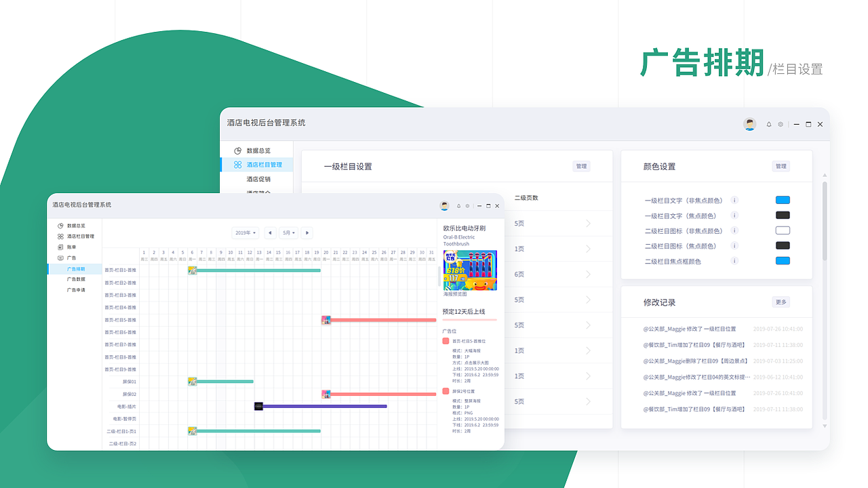The width and height of the screenshot is (868, 488).
Task: Click red schedule bar in 屏保02 row
Action: [x=383, y=394]
